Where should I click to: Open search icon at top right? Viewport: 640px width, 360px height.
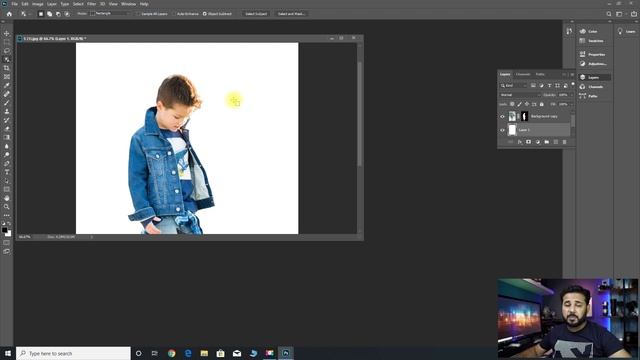(x=609, y=14)
